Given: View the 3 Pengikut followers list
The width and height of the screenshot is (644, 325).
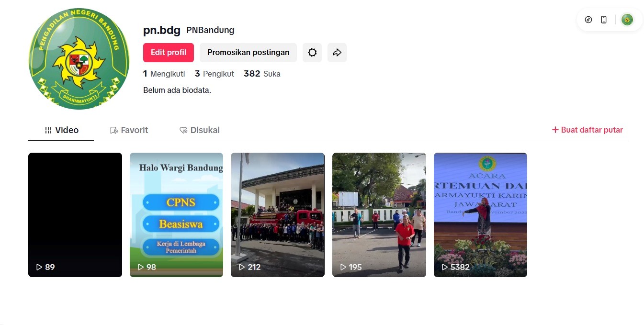Looking at the screenshot, I should tap(215, 74).
